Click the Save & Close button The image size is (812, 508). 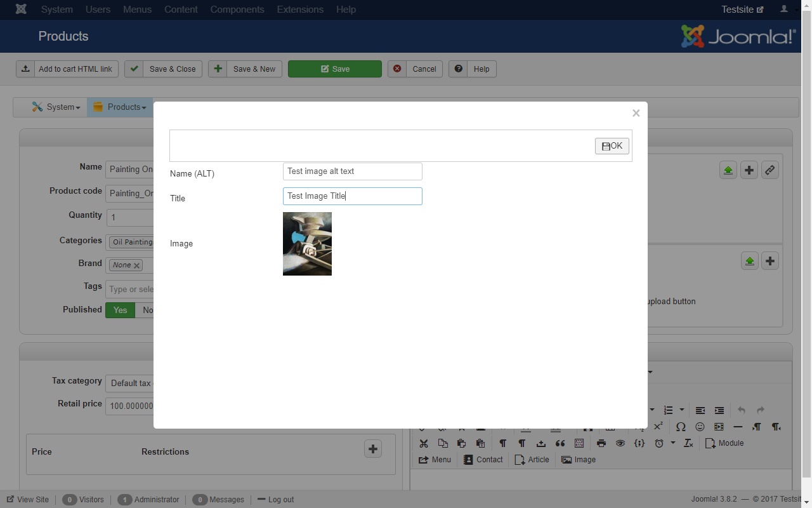coord(164,69)
